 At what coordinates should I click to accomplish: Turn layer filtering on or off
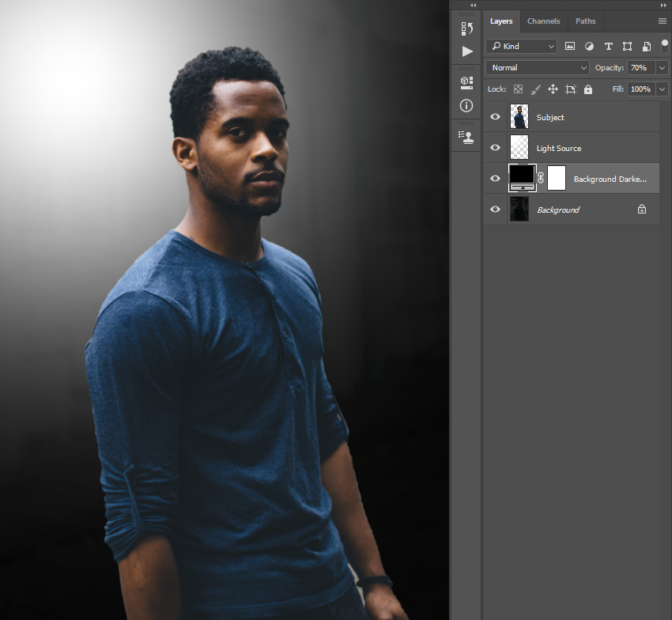tap(665, 45)
